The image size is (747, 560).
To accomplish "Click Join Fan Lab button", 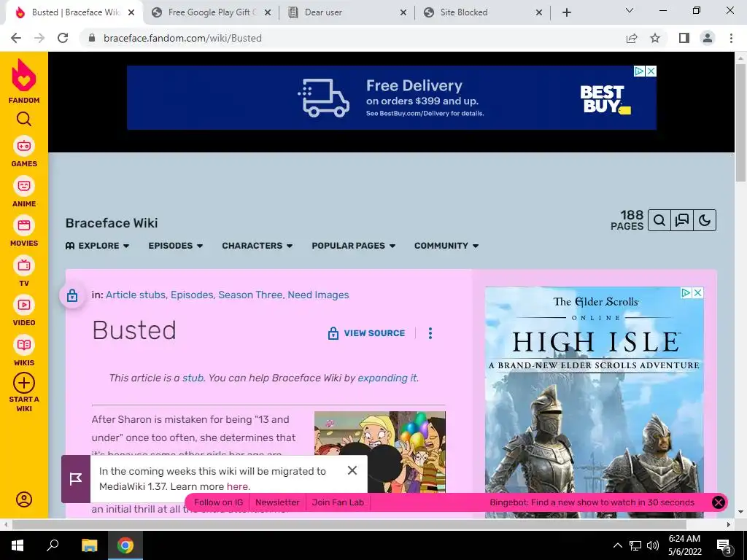I will click(x=338, y=502).
